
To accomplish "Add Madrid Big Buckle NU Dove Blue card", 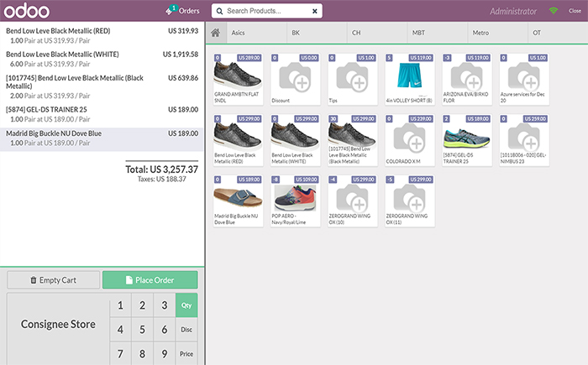I will (238, 201).
